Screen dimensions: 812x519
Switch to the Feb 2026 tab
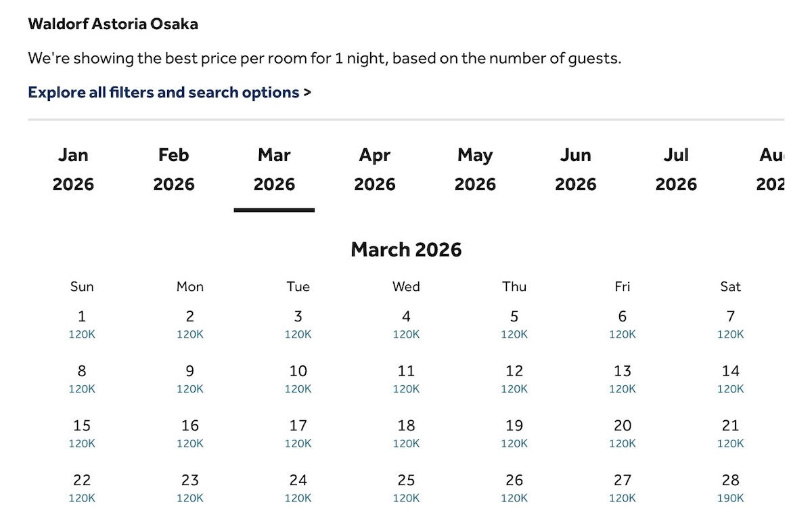[174, 170]
